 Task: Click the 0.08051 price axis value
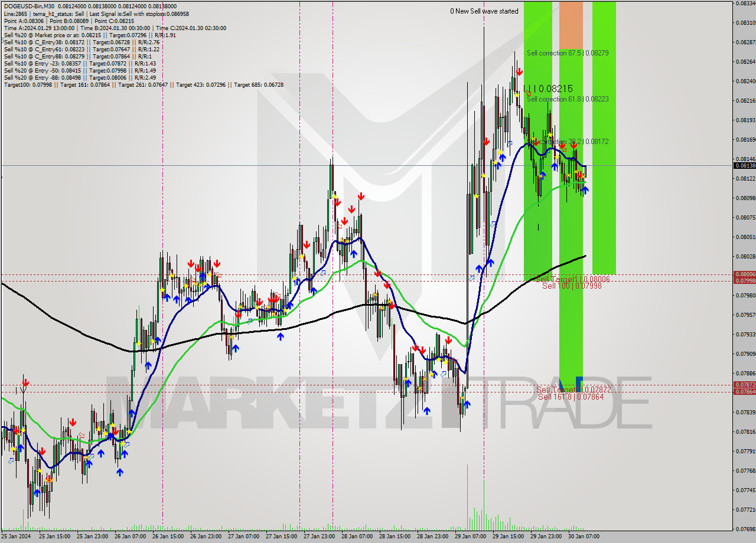coord(745,237)
